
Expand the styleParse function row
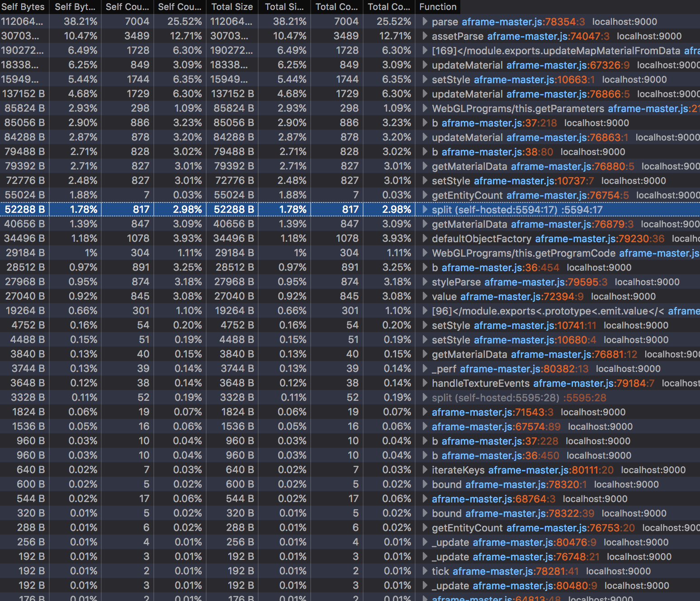pyautogui.click(x=425, y=282)
